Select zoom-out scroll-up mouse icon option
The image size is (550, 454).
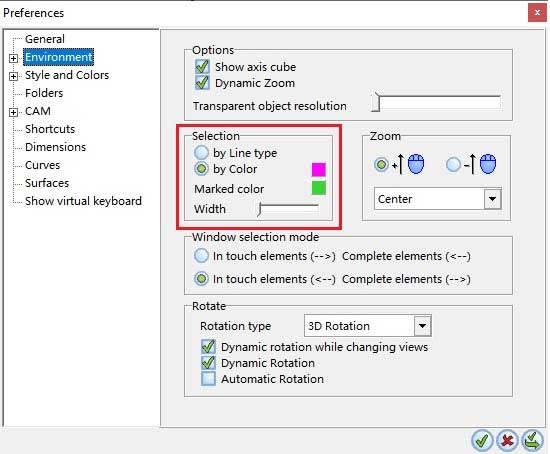pos(453,164)
